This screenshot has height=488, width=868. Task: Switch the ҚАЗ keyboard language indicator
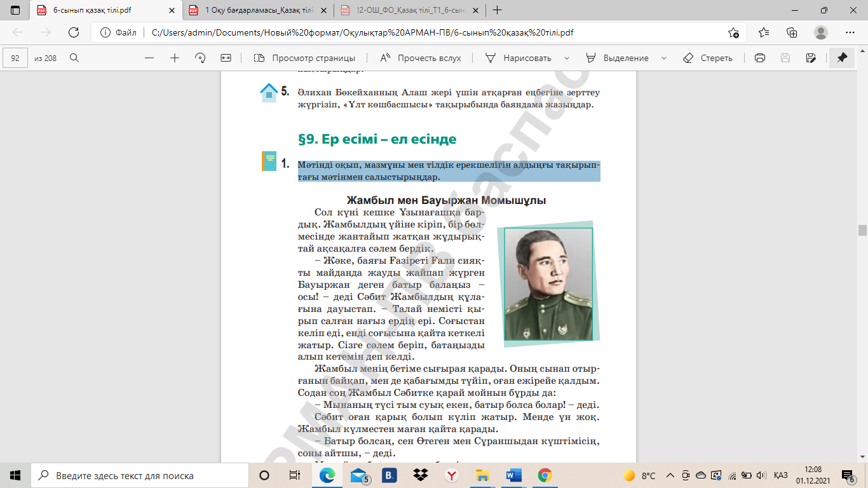(x=781, y=475)
